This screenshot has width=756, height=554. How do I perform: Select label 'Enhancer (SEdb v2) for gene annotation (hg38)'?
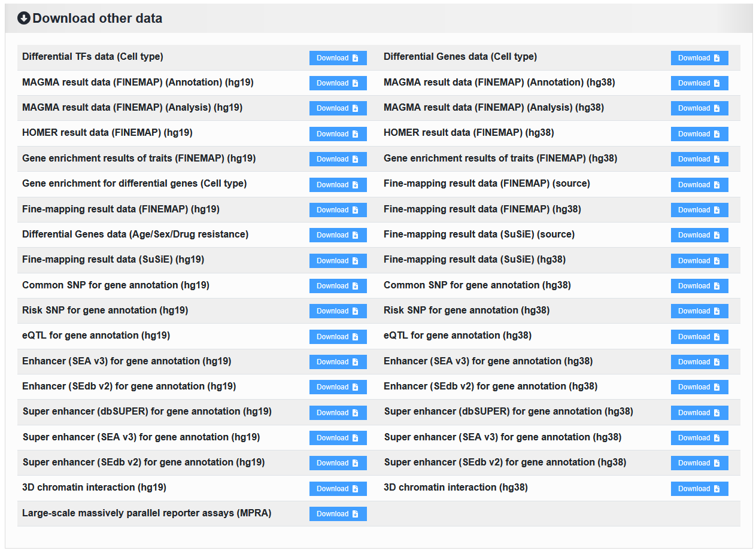pos(491,386)
